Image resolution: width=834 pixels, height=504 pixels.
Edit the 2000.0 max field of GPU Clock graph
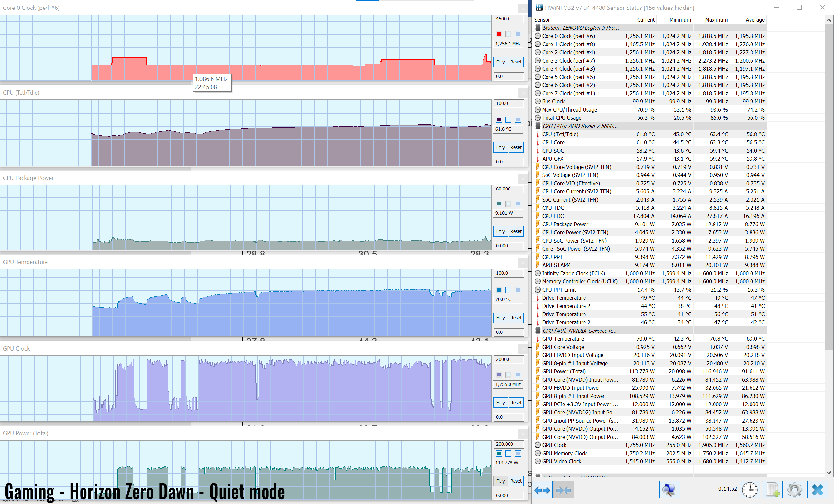click(x=509, y=359)
